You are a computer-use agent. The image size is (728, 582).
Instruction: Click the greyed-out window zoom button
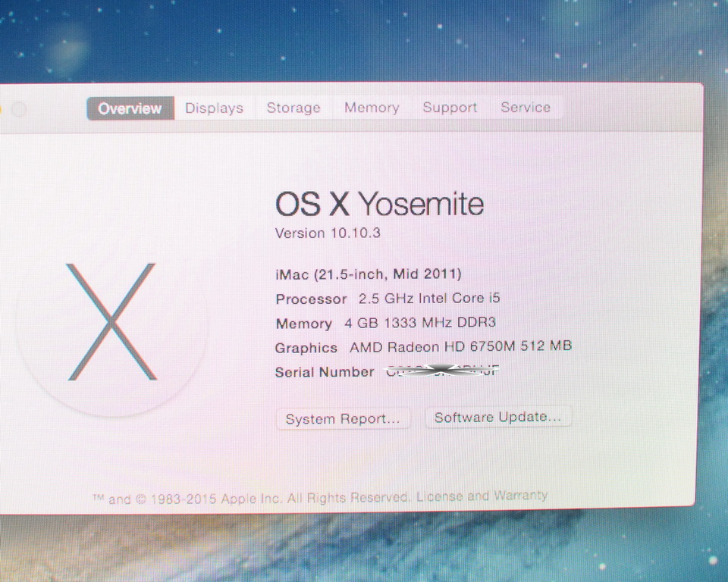[19, 110]
